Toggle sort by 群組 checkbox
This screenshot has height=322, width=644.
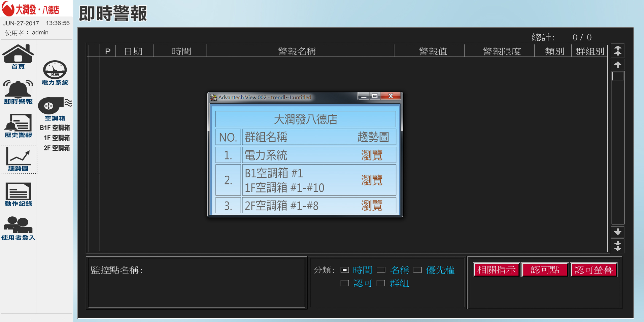(381, 283)
